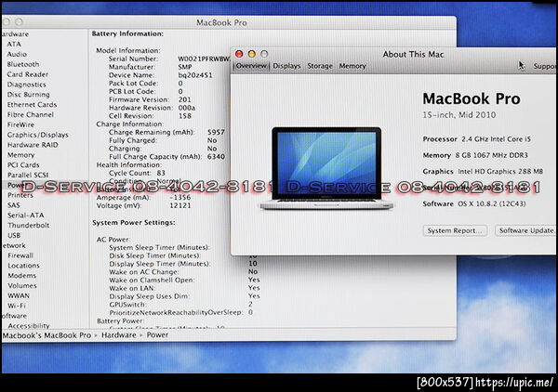Screen dimensions: 558x392
Task: Click Software OS X 10.8.2 version text
Action: 474,204
